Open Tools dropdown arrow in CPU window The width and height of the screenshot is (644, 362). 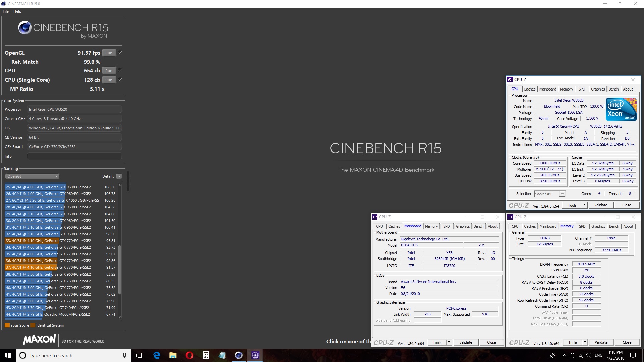pyautogui.click(x=584, y=205)
